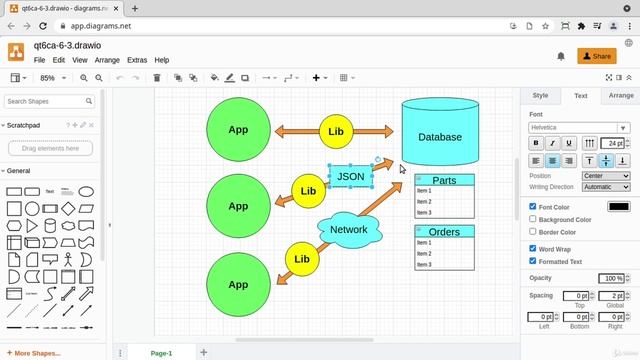This screenshot has height=360, width=640.
Task: Toggle the Formatted Text checkbox
Action: pos(533,261)
